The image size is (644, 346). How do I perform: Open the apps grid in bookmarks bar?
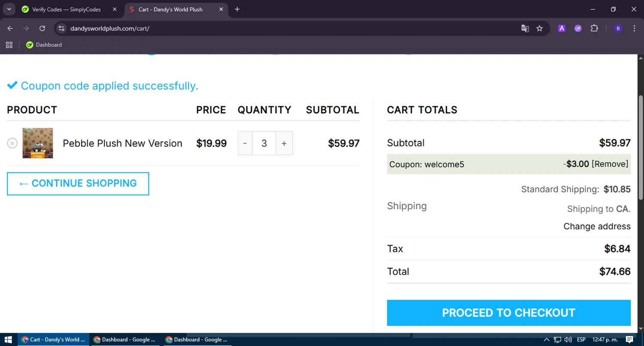coord(9,45)
